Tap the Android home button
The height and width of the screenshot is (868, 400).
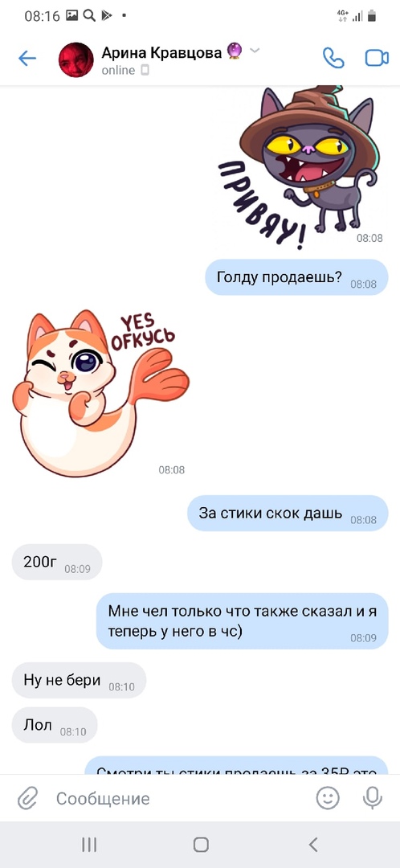(201, 844)
